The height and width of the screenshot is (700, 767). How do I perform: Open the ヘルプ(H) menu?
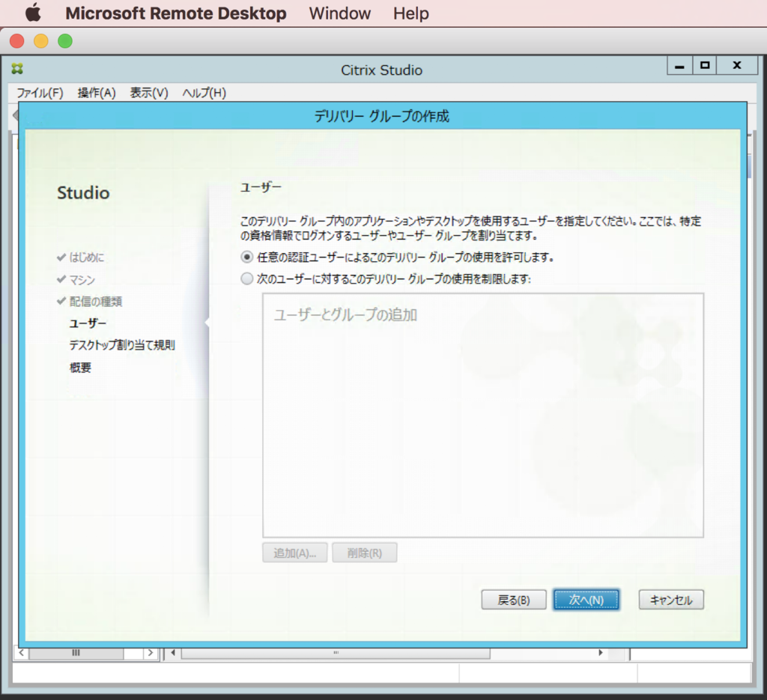tap(204, 92)
